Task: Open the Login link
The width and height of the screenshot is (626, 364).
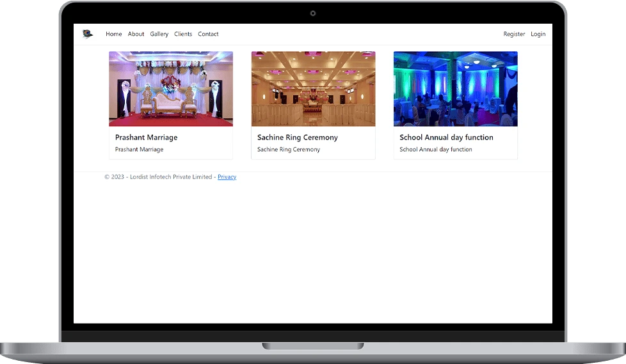Action: pos(538,34)
